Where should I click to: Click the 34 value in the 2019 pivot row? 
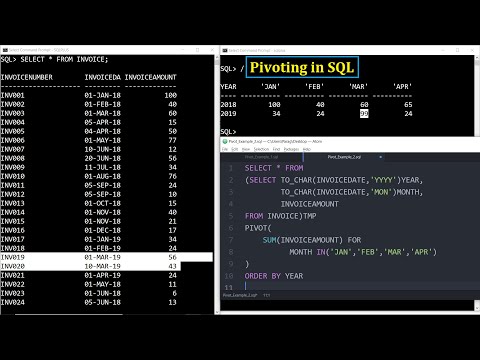click(276, 114)
